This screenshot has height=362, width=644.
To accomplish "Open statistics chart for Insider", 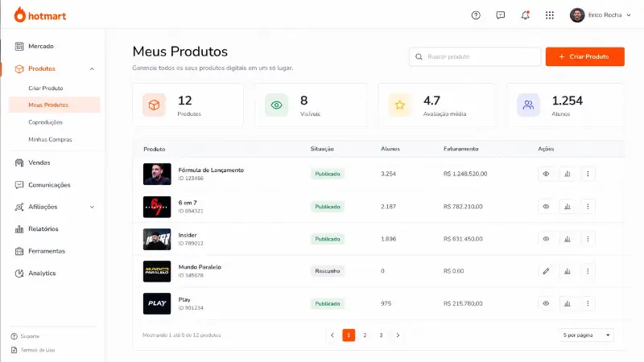I will (568, 239).
